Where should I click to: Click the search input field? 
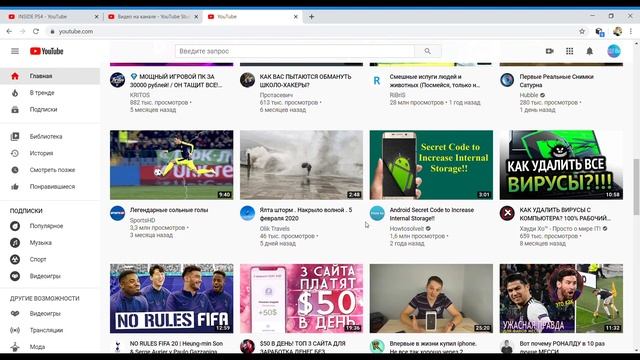click(295, 51)
